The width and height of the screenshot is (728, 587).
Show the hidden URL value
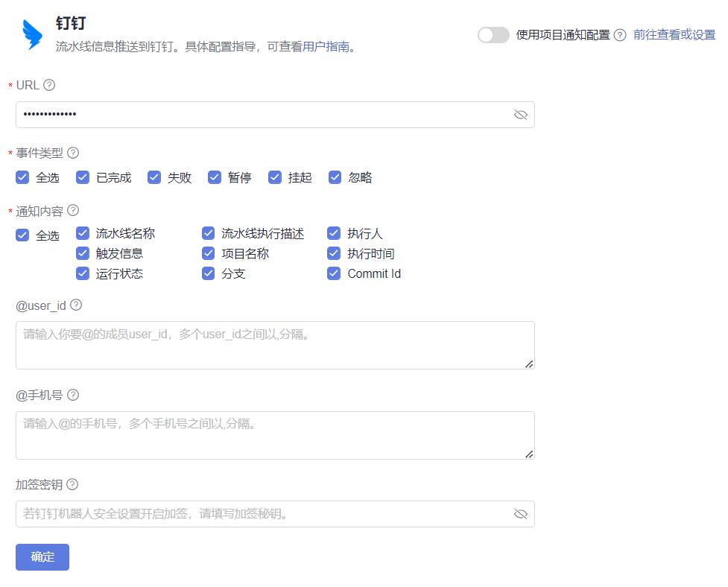[520, 115]
